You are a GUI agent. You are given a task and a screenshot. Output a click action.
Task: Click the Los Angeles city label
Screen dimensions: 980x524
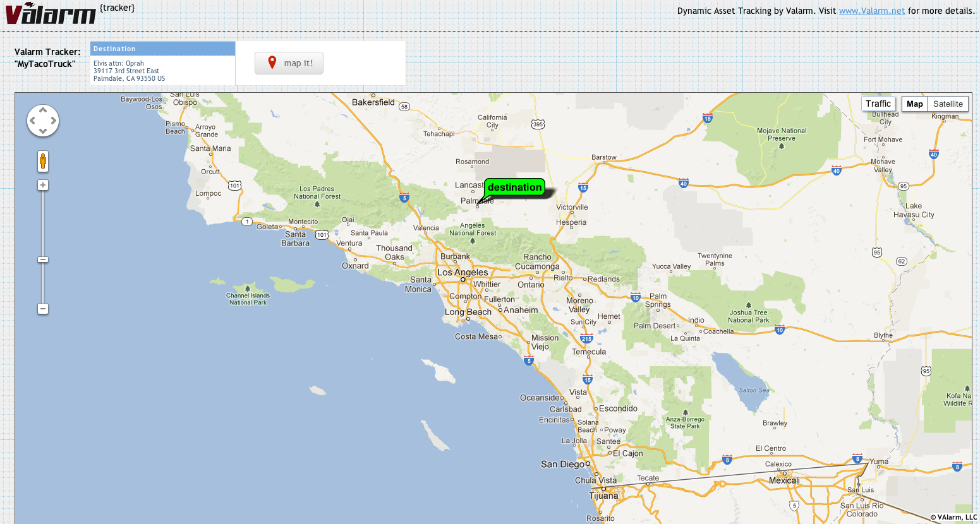pos(463,272)
